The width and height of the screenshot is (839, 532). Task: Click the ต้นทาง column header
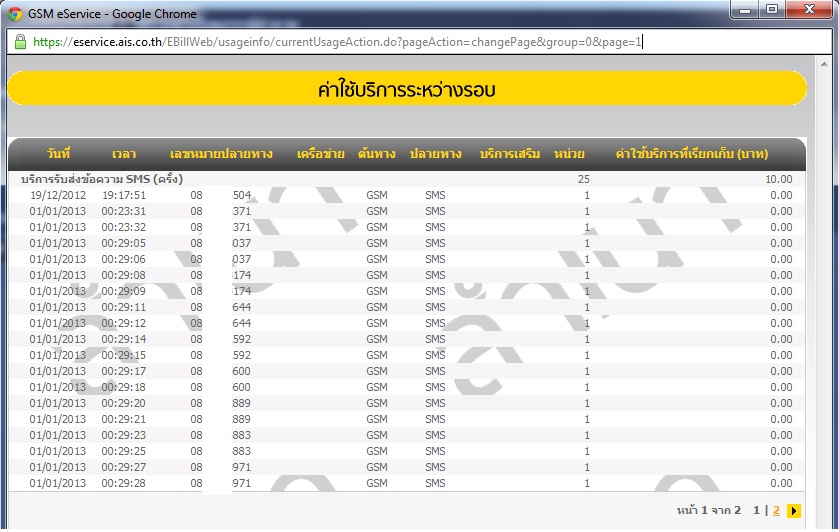[377, 154]
